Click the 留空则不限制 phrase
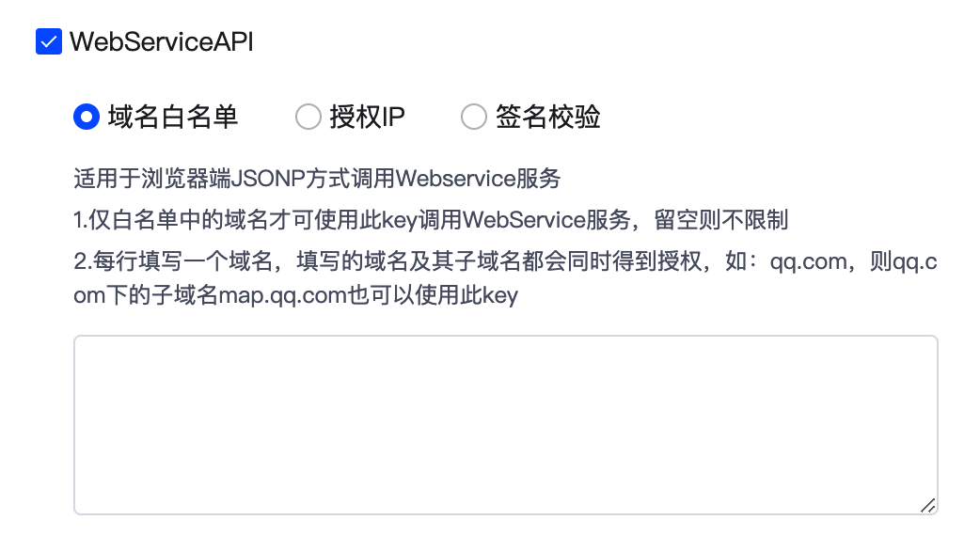The image size is (980, 536). (721, 220)
